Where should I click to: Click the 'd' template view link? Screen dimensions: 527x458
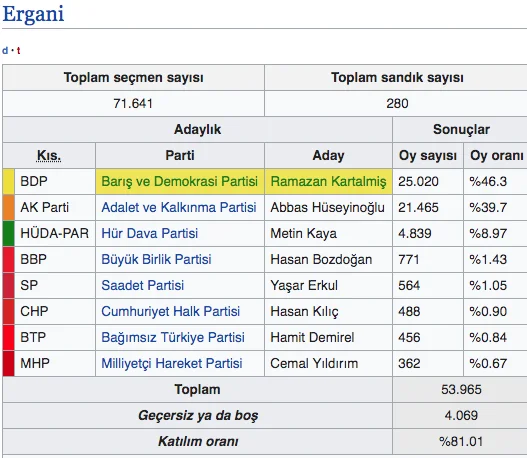[x=5, y=50]
